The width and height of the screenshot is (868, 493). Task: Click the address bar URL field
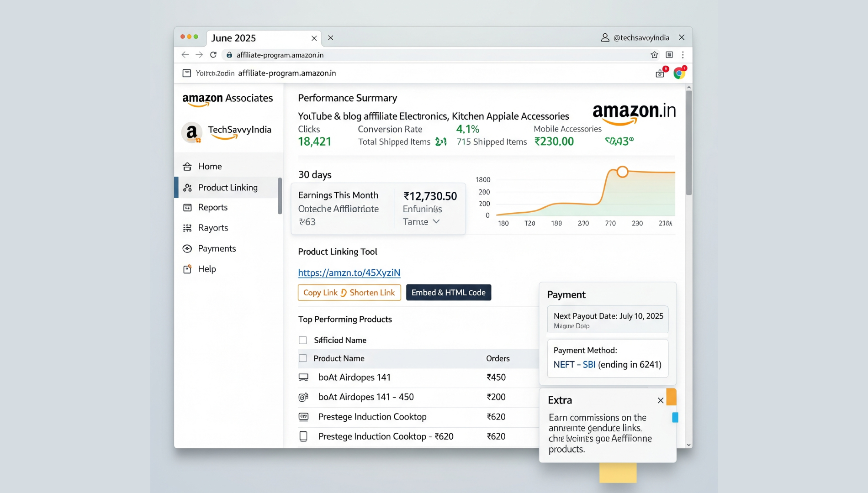(x=434, y=55)
